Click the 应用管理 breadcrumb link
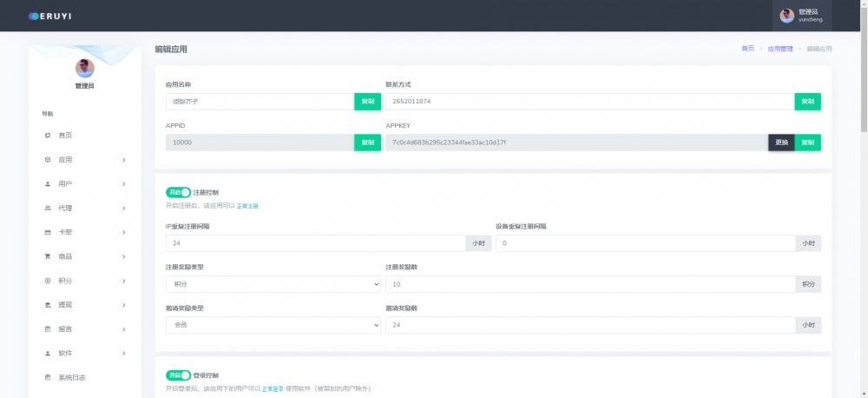 780,50
